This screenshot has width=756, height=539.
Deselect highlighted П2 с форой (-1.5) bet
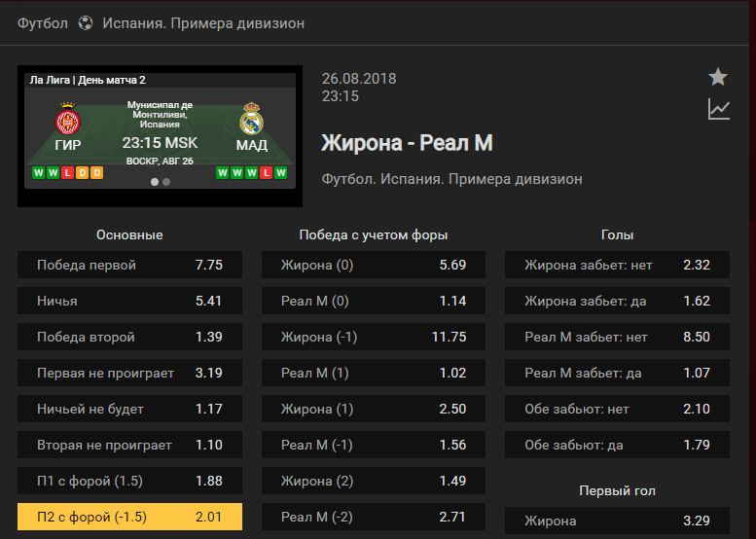point(129,517)
